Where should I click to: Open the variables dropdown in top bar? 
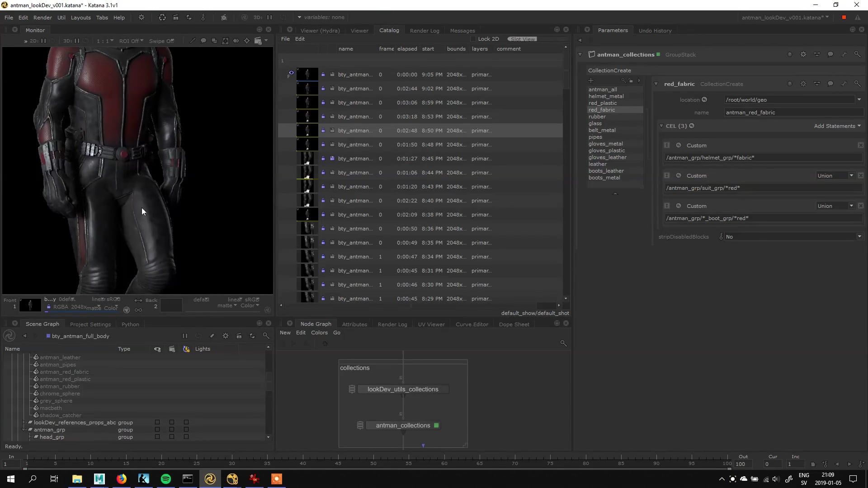[321, 18]
